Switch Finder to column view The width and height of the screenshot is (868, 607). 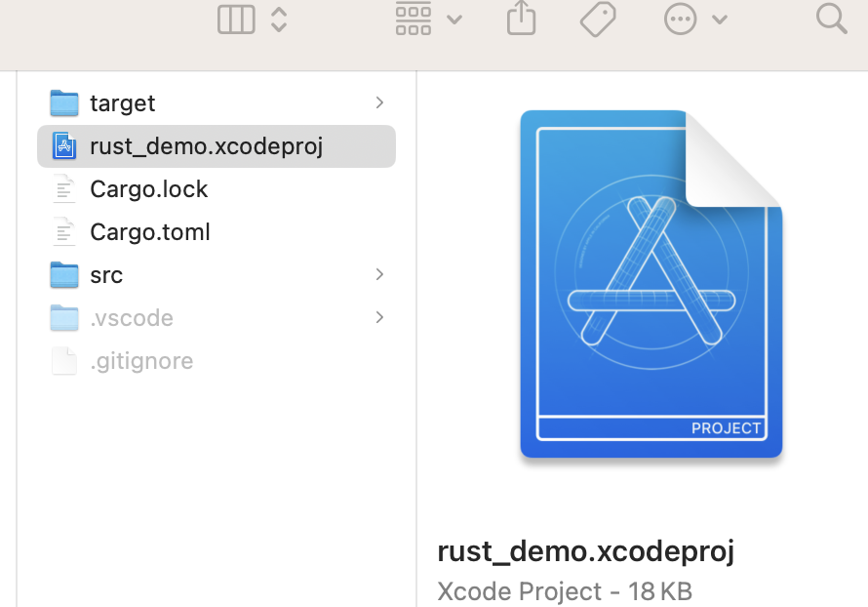236,20
